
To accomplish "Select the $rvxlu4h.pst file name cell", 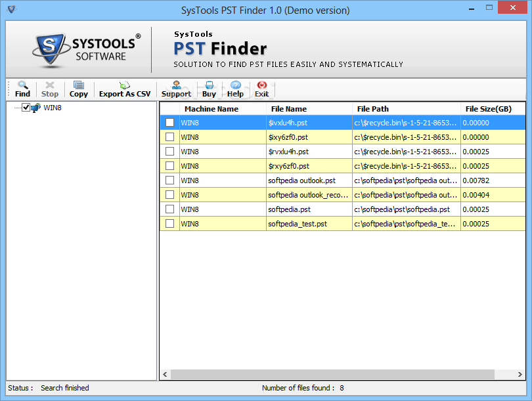I will point(309,152).
